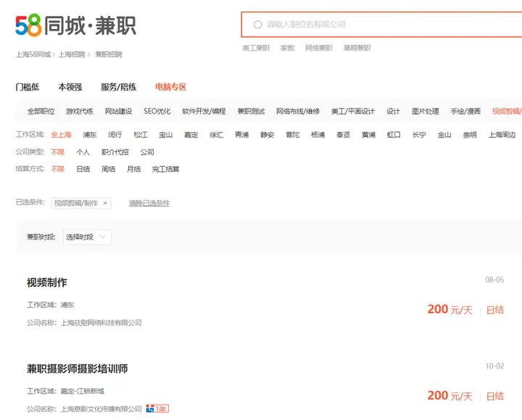522x420 pixels.
Task: Click company 上海欣慰网络科技有限公司
Action: coord(101,322)
